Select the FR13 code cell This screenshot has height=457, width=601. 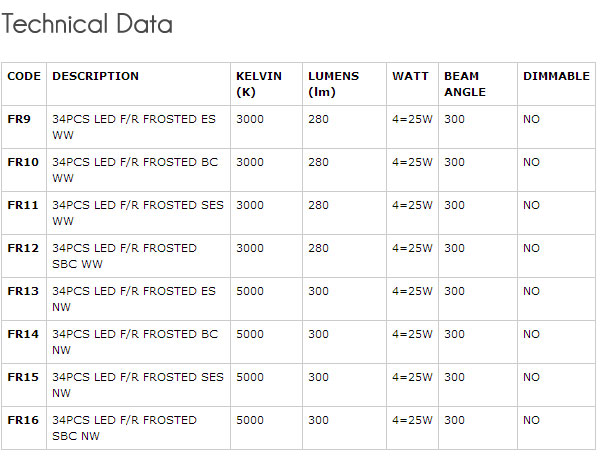coord(23,291)
